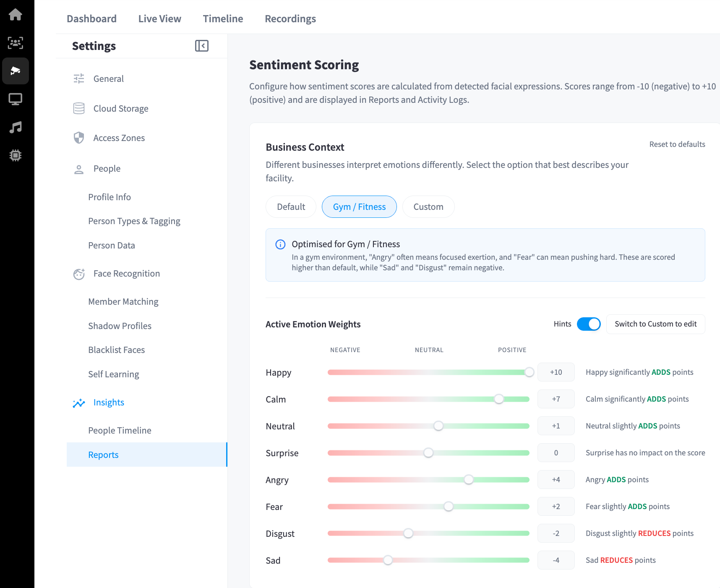Select Reports in Insights section
This screenshot has height=588, width=720.
click(x=147, y=455)
